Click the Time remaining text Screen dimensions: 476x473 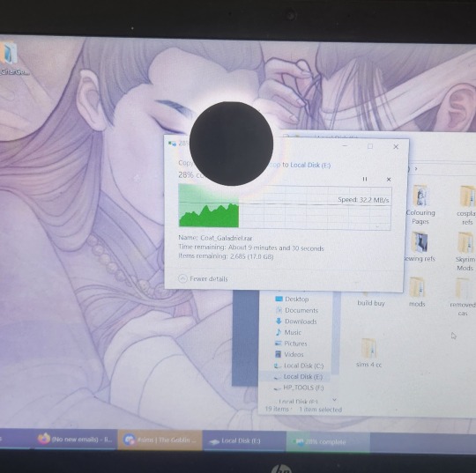coord(251,248)
